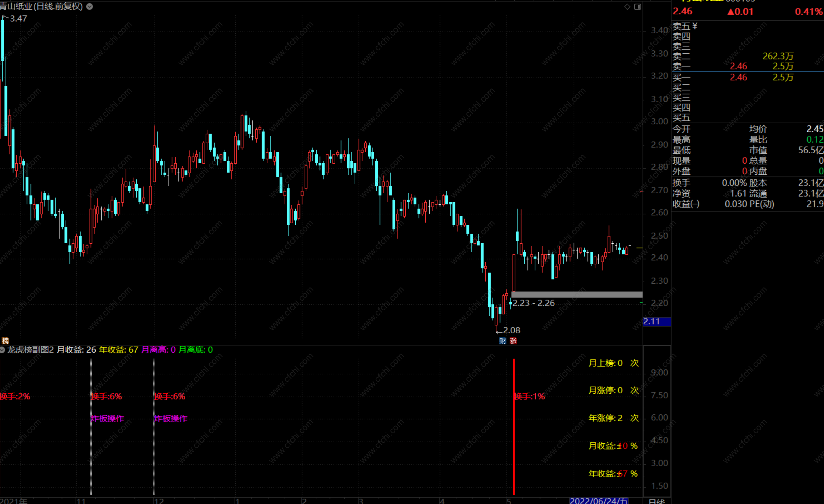Click the ¥ icon beside 卖五

tap(695, 26)
